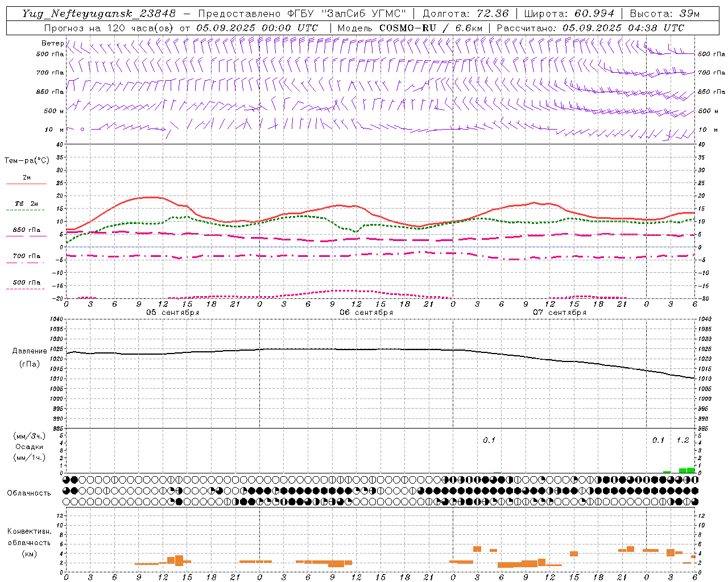Click the Облачность cloudiness label
Screen dimensions: 728x582
coord(29,493)
